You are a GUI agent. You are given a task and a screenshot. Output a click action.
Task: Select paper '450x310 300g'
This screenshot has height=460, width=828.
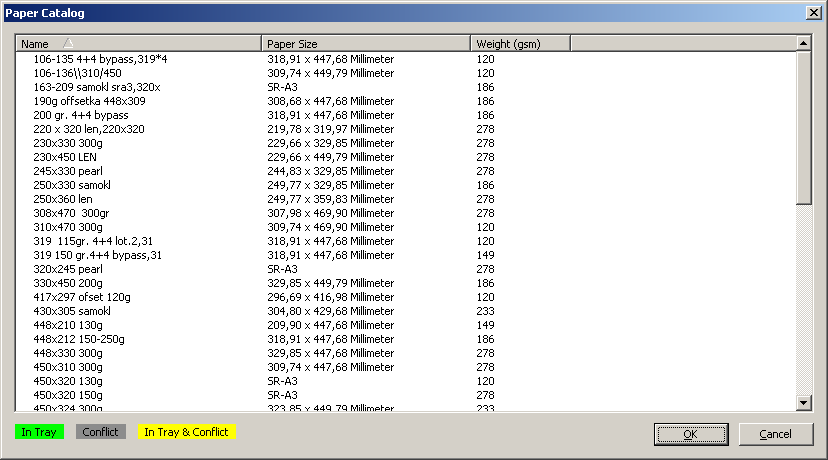(68, 367)
